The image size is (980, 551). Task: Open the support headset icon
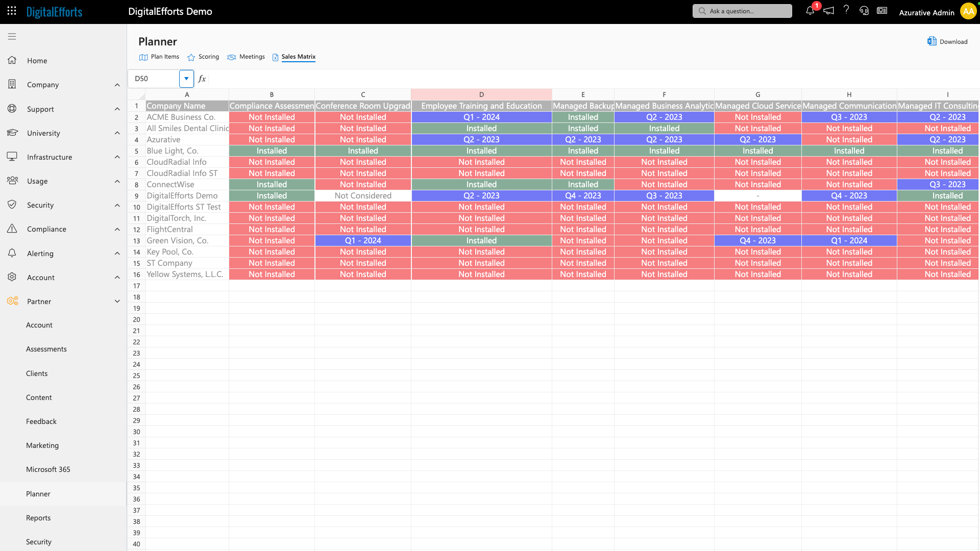864,11
